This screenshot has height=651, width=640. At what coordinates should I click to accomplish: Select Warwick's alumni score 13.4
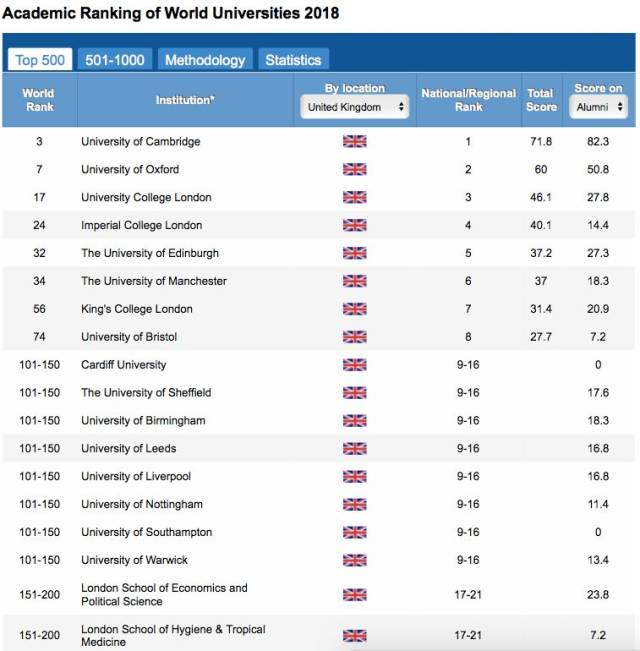coord(598,560)
